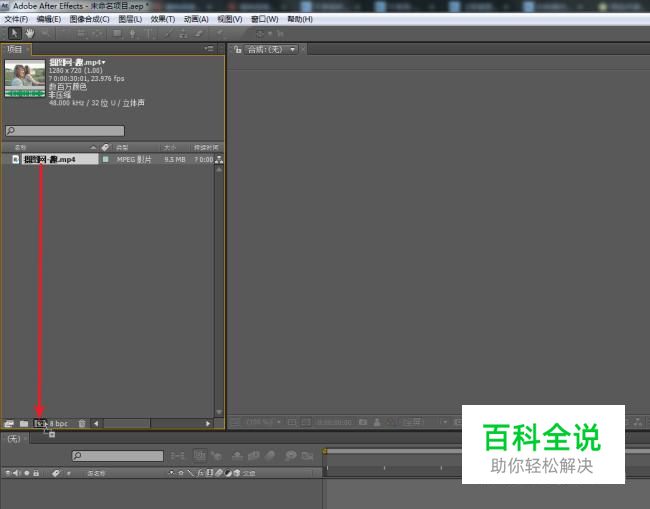Click the 9.3 MB size cell
This screenshot has width=650, height=509.
tap(175, 159)
